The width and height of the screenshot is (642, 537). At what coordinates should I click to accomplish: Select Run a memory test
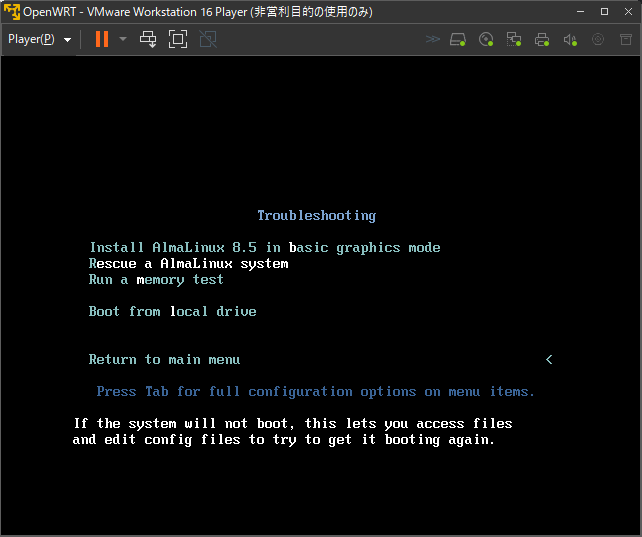pos(156,280)
